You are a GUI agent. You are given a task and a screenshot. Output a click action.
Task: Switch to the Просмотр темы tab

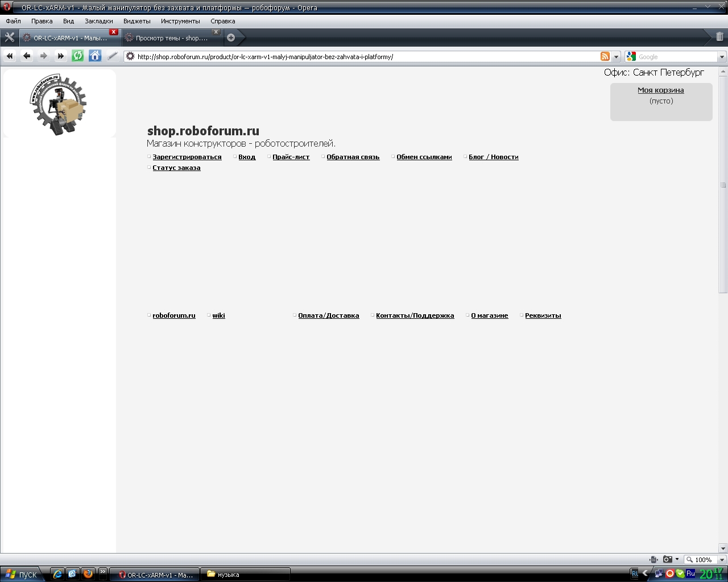[x=171, y=38]
